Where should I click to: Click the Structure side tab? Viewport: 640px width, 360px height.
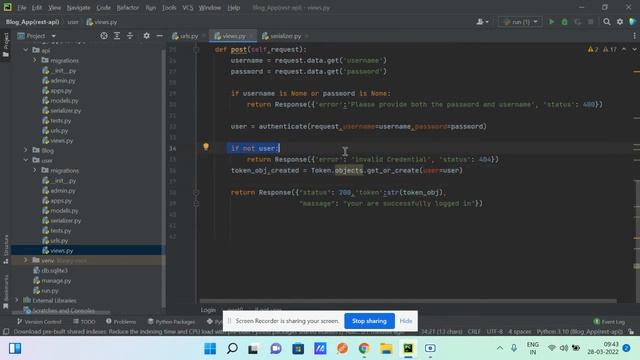6,249
